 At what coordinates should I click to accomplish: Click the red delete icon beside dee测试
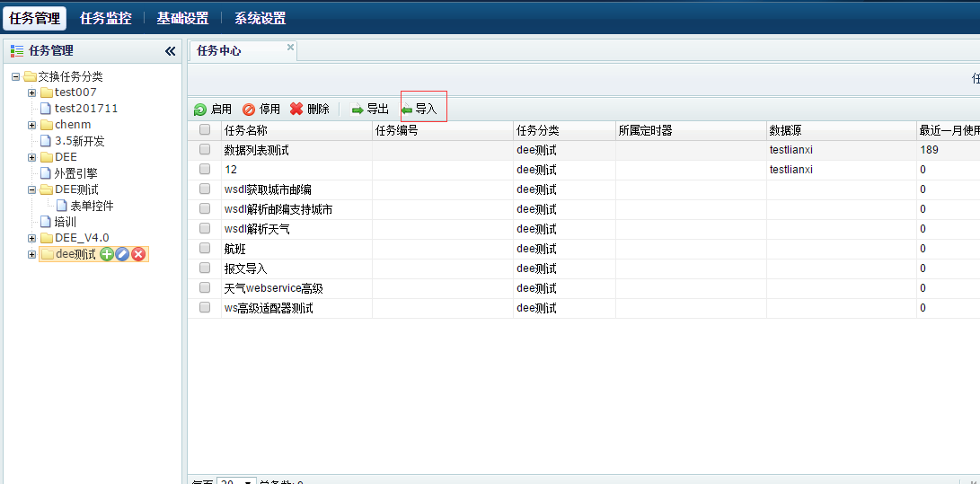click(x=138, y=254)
